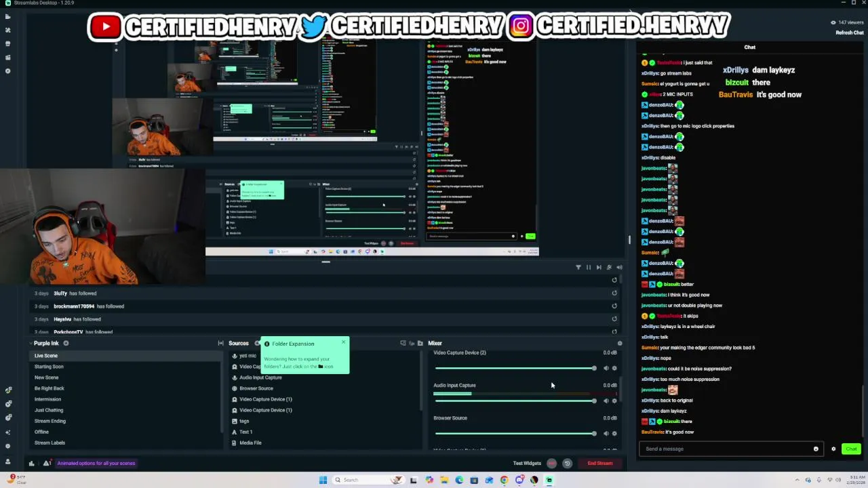Toggle the mute-alerts icon beside the speaker
Image resolution: width=868 pixels, height=488 pixels.
(x=609, y=267)
